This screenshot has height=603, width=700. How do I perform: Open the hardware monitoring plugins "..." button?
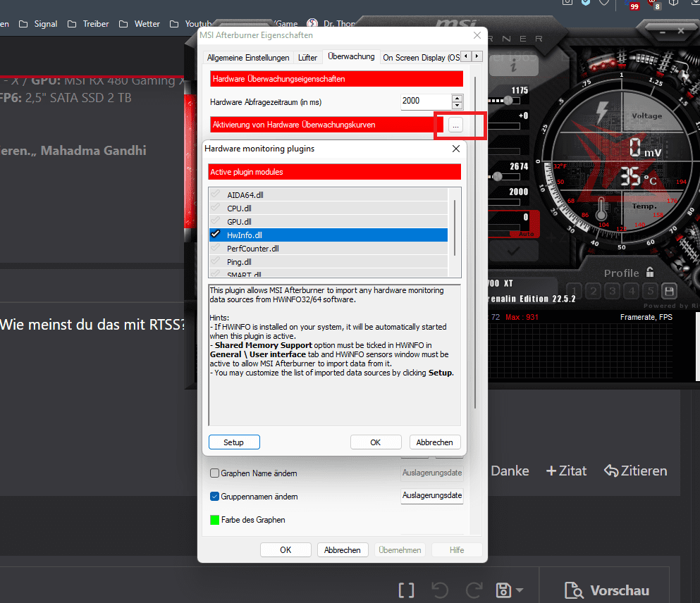click(x=455, y=125)
